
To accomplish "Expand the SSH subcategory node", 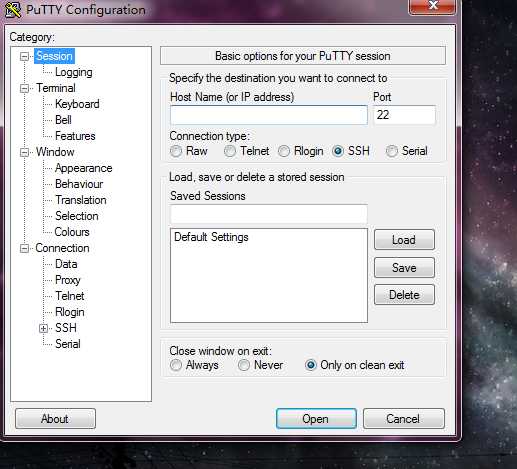I will 43,328.
